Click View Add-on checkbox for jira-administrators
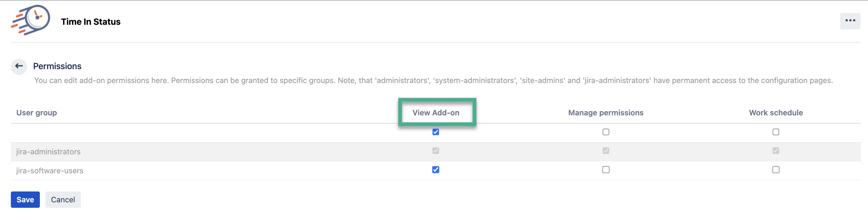Viewport: 868px width, 212px height. (x=436, y=151)
